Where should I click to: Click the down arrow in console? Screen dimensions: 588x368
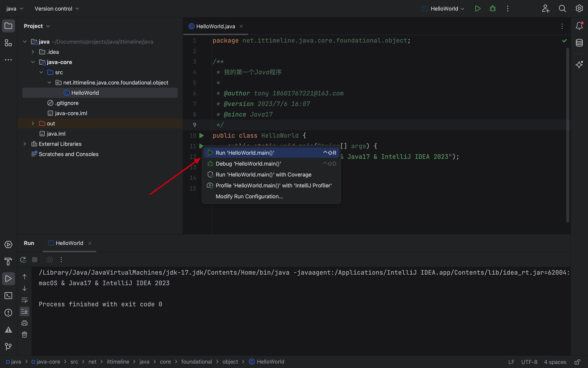tap(24, 288)
